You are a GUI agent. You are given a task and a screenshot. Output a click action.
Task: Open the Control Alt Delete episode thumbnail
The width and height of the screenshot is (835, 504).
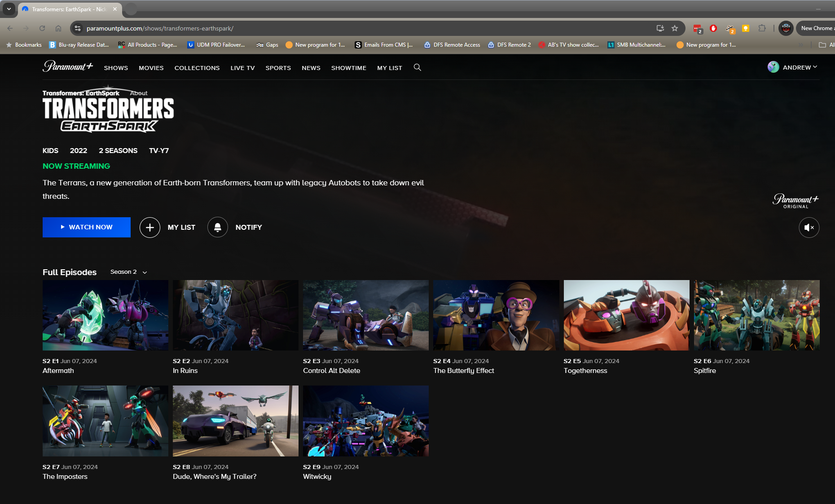366,316
